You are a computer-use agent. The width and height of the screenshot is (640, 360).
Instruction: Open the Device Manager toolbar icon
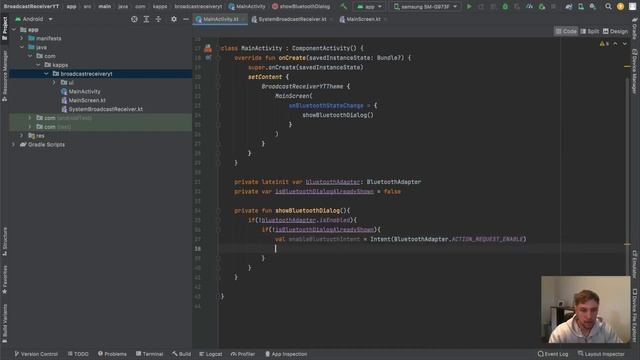pos(580,7)
